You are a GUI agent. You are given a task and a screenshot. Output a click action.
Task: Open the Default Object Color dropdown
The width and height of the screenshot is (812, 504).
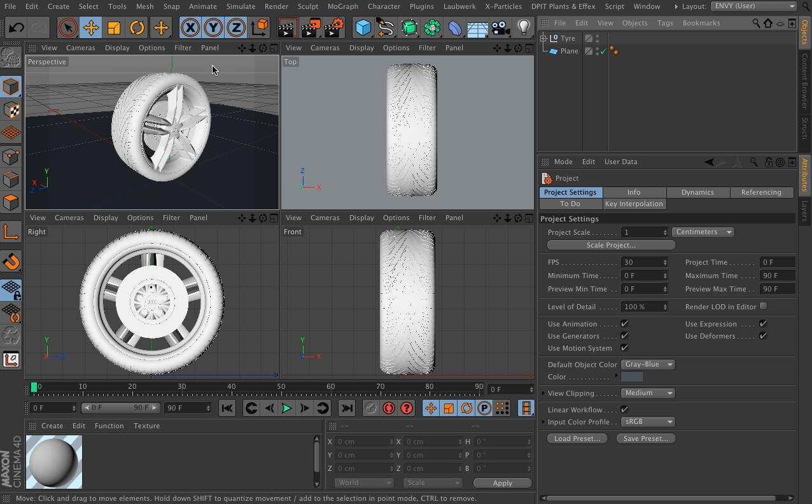647,365
